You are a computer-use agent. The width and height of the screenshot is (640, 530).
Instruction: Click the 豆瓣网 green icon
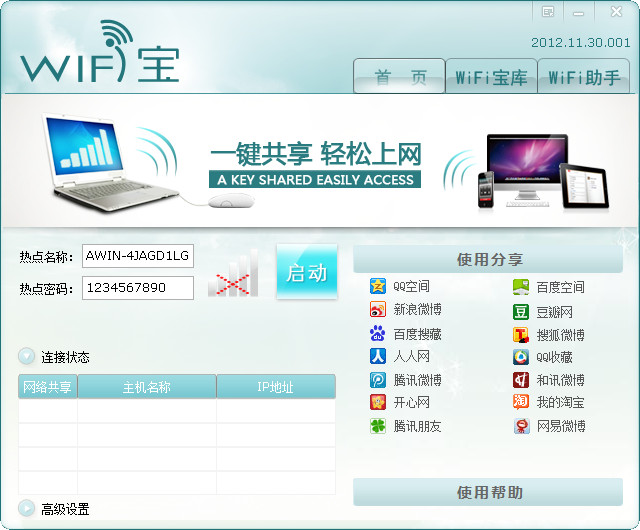tap(521, 312)
